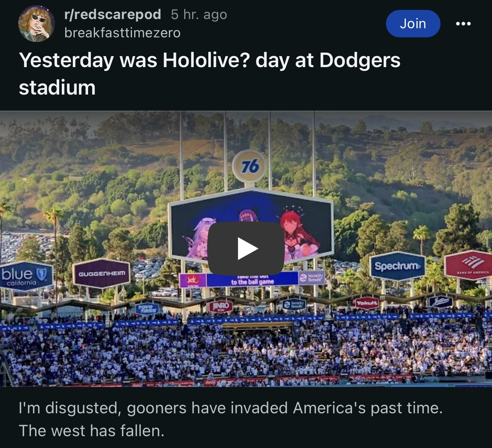
Task: Open the r/redscarepod subreddit link
Action: 113,14
